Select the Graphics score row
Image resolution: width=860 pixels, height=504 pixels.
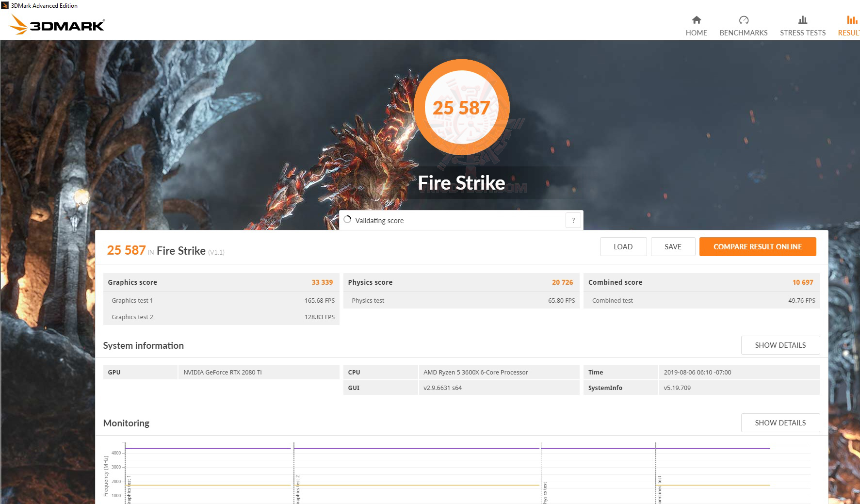coord(221,282)
